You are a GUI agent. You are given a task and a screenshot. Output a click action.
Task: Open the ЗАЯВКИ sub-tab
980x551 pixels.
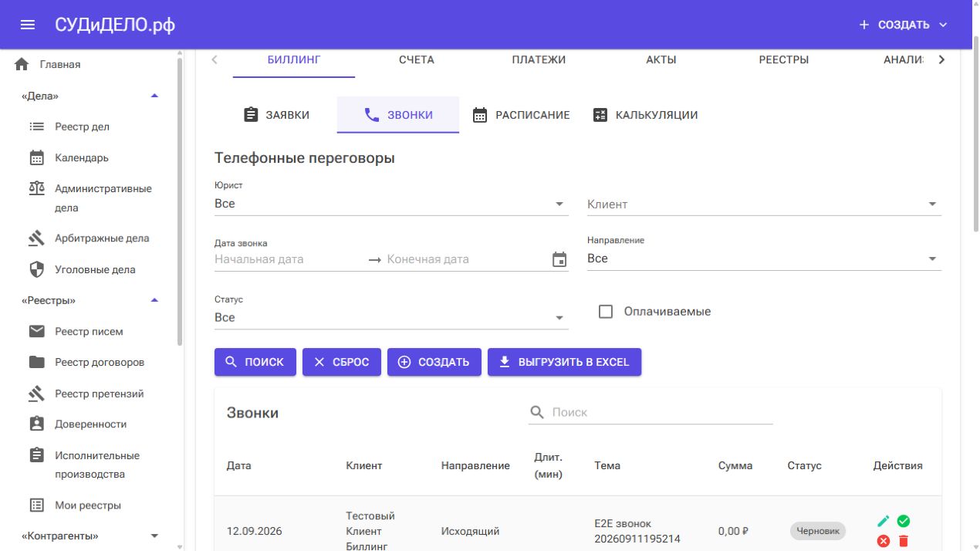click(275, 115)
